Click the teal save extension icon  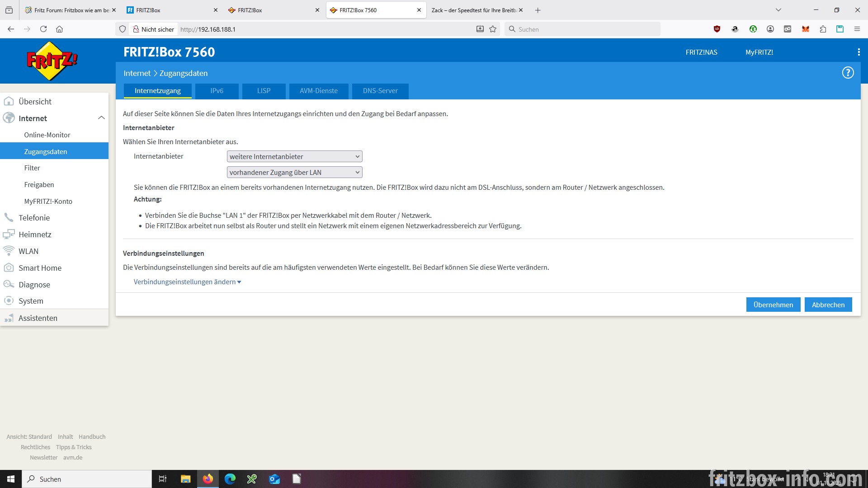840,29
